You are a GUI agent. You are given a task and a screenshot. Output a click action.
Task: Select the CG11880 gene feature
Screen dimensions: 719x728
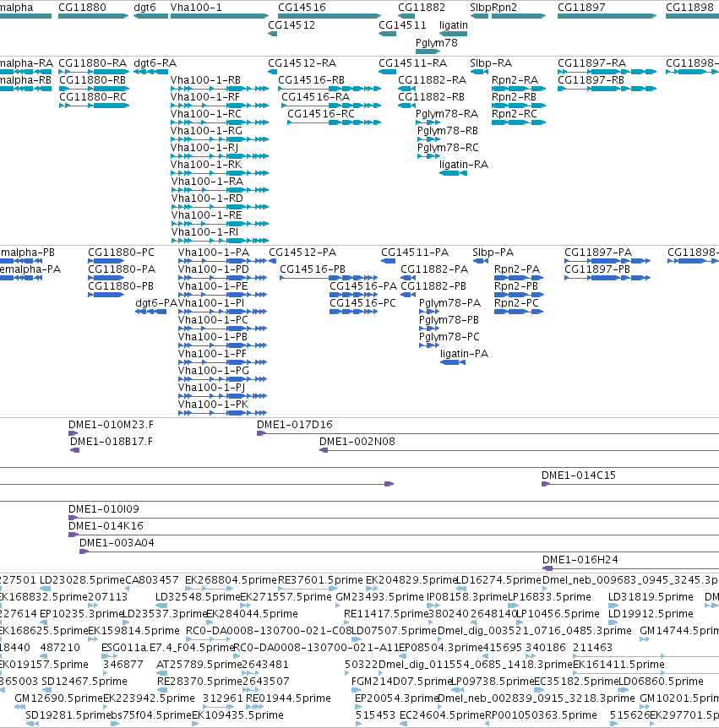coord(93,16)
